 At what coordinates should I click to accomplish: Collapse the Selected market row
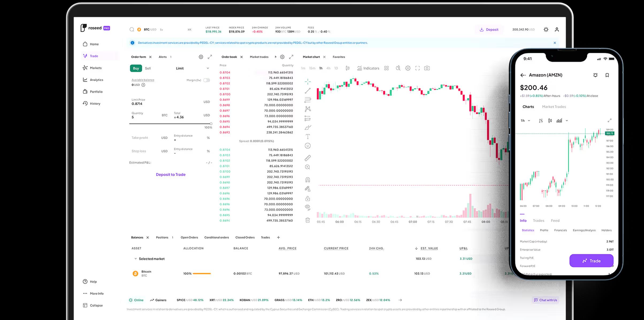click(x=136, y=259)
